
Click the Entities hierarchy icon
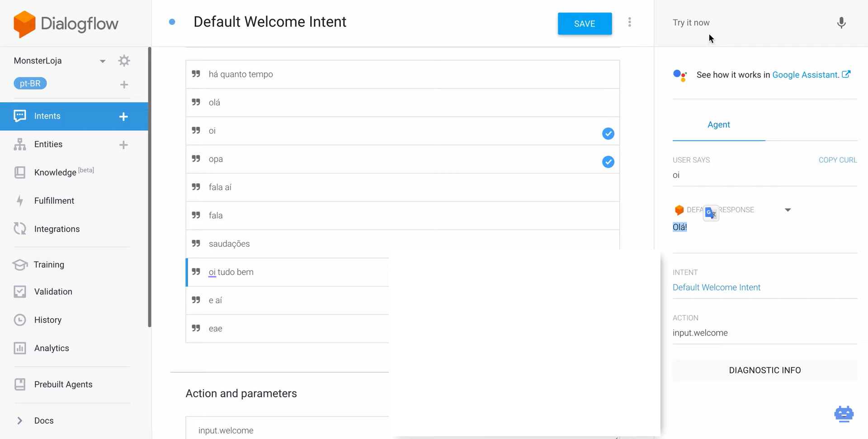click(20, 144)
